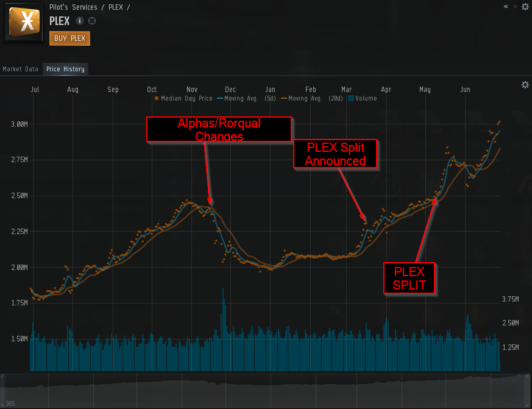Click the PLEX title heading
Image resolution: width=532 pixels, height=409 pixels.
coord(59,21)
